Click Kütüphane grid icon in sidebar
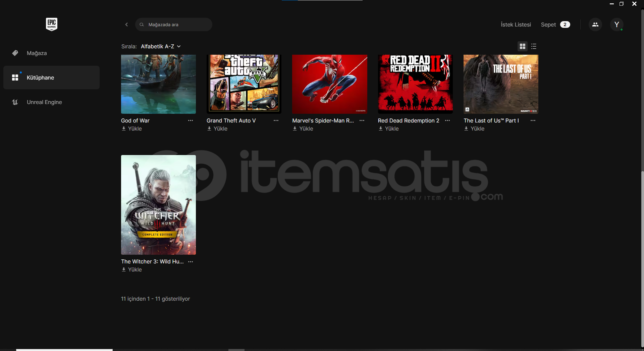This screenshot has width=644, height=351. point(15,78)
